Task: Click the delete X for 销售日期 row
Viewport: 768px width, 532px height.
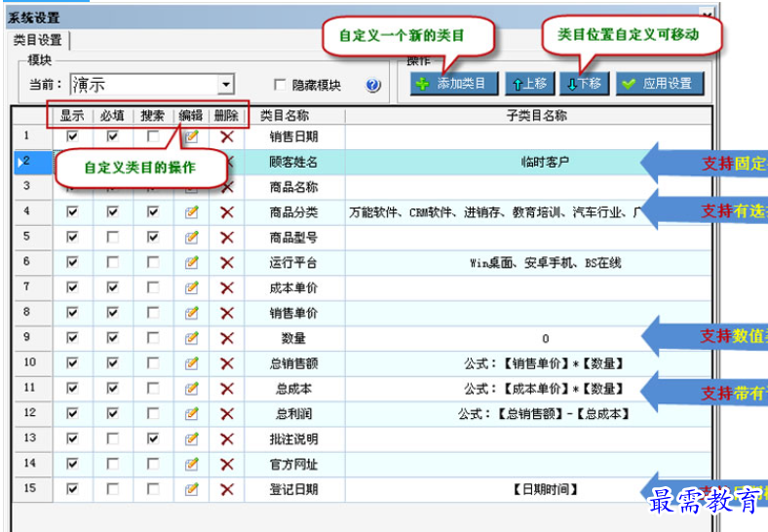Action: pyautogui.click(x=227, y=136)
